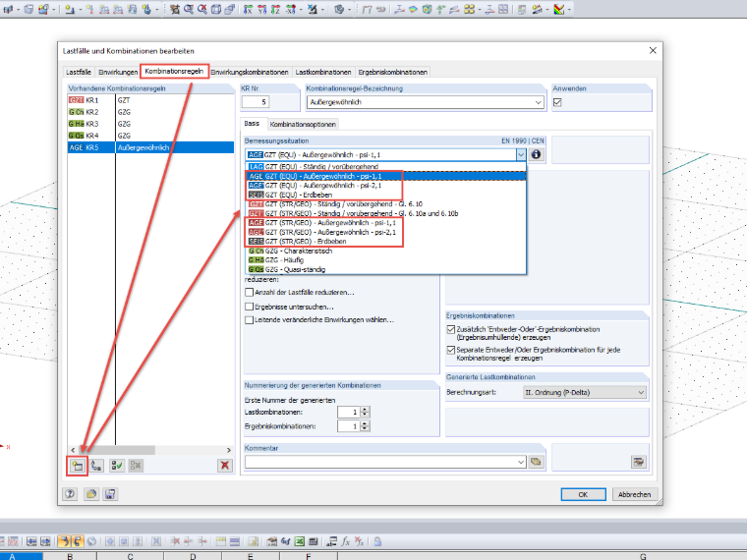Select GZT (EQU) - Erdbeben option
747x560 pixels.
click(386, 195)
